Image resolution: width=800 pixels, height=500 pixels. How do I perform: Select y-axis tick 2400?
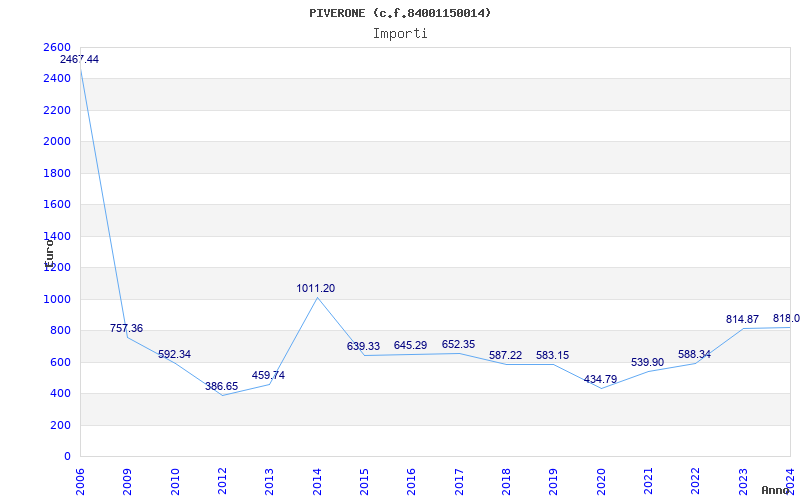pyautogui.click(x=57, y=79)
